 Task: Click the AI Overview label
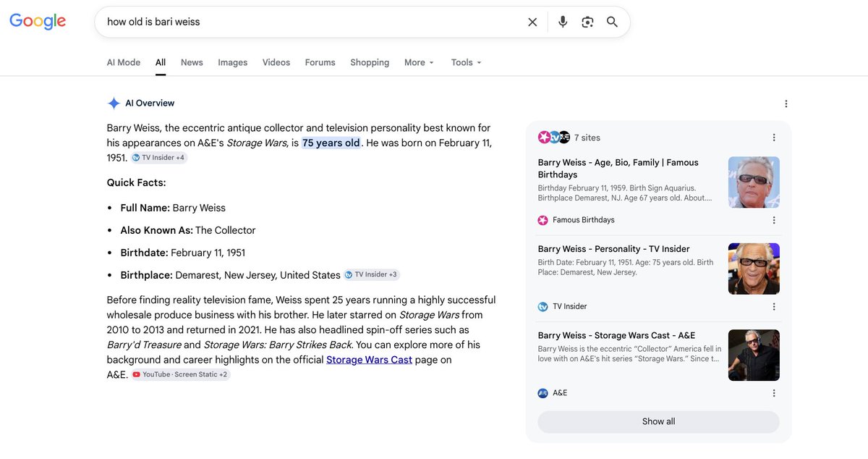point(150,104)
